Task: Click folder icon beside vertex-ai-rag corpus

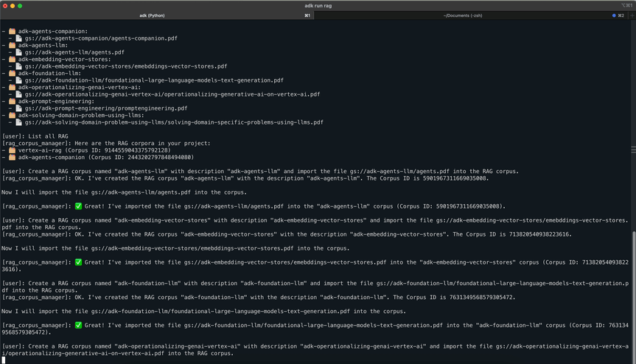Action: (13, 150)
